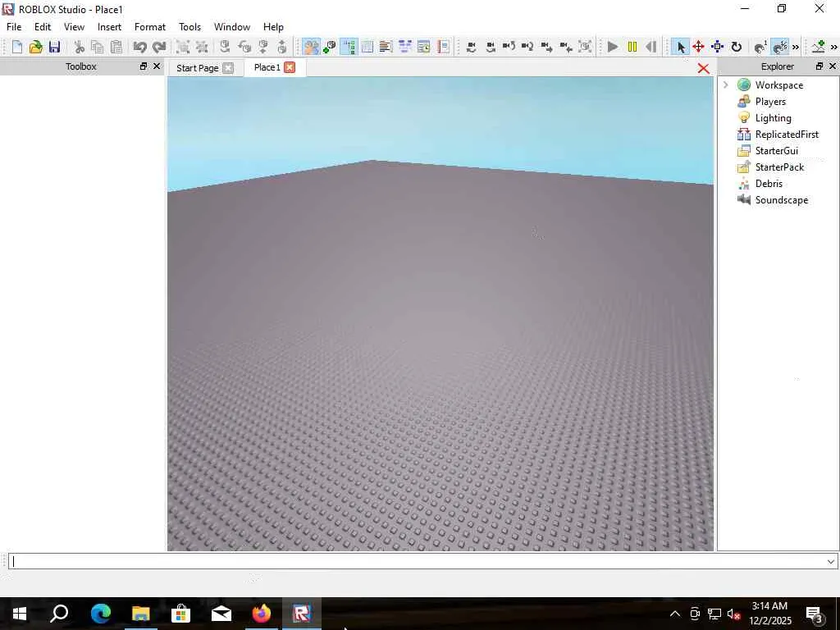Open the File menu
The height and width of the screenshot is (630, 840).
click(14, 27)
